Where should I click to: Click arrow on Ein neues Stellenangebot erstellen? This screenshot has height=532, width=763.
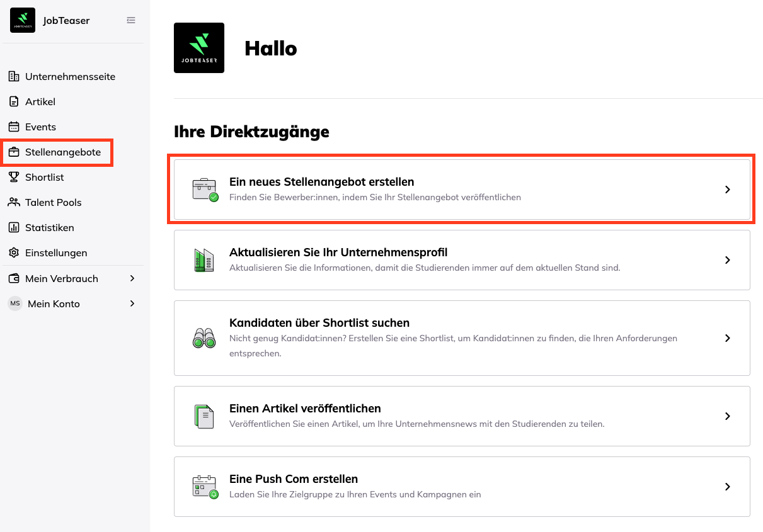coord(727,190)
